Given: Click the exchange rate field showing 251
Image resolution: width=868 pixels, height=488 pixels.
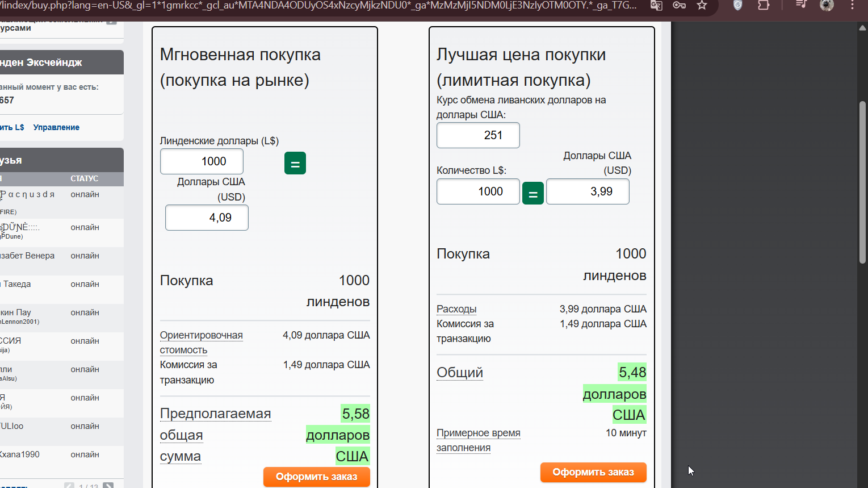Looking at the screenshot, I should 478,135.
